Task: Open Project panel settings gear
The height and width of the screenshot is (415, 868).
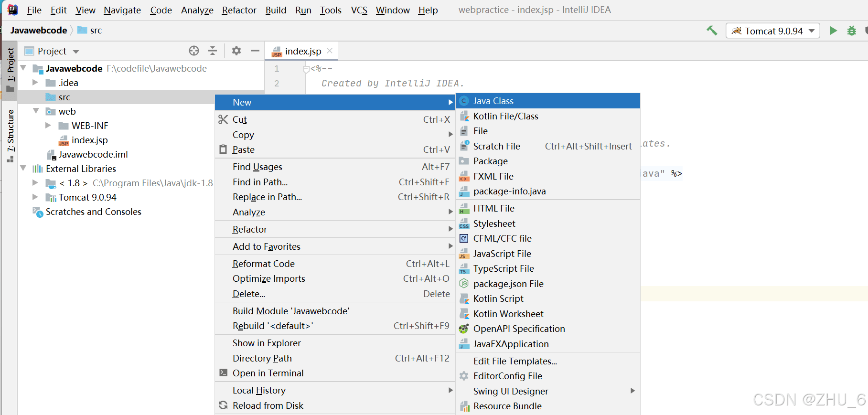Action: [x=236, y=51]
